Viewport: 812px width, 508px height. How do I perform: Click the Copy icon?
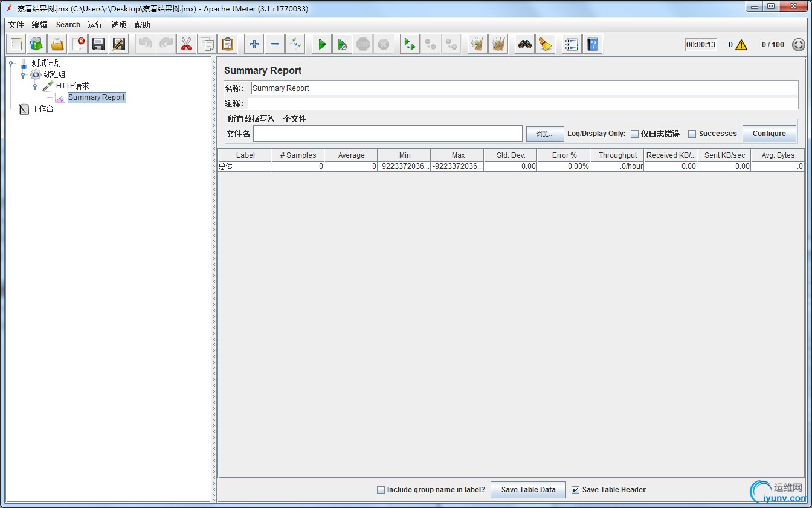pyautogui.click(x=207, y=44)
